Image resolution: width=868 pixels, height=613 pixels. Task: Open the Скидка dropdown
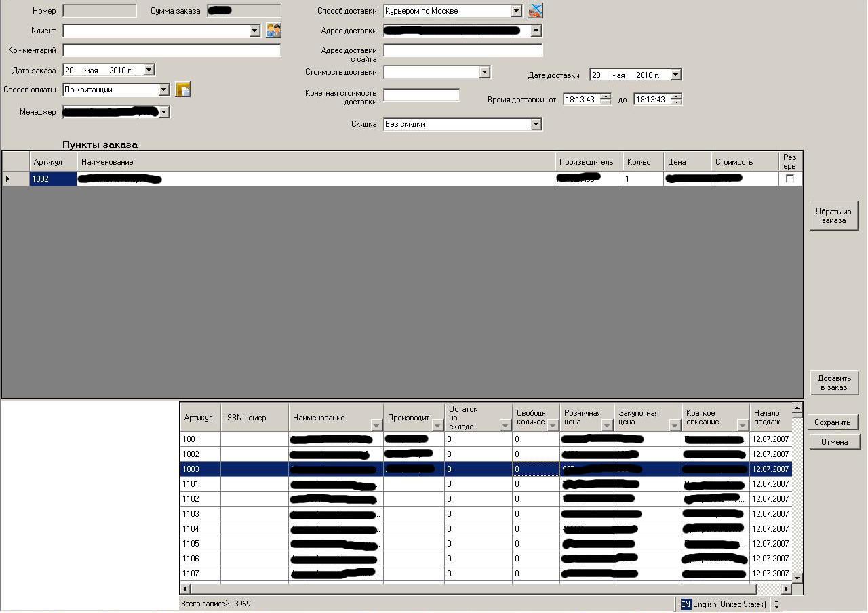coord(536,125)
